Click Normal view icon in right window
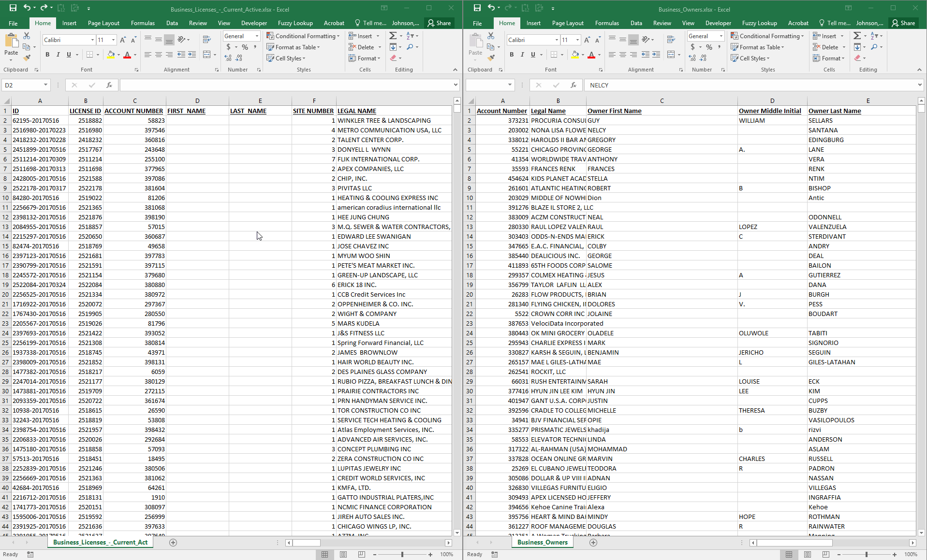This screenshot has width=927, height=560. click(789, 554)
